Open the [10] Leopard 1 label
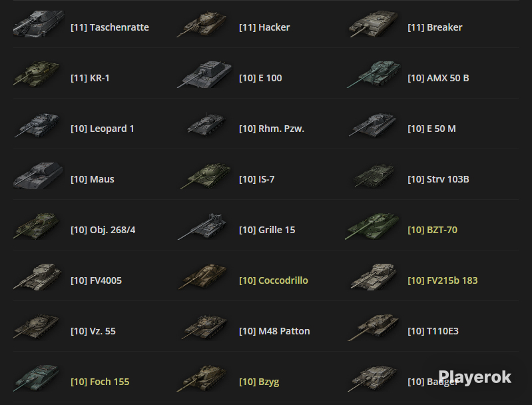The image size is (532, 405). [102, 129]
